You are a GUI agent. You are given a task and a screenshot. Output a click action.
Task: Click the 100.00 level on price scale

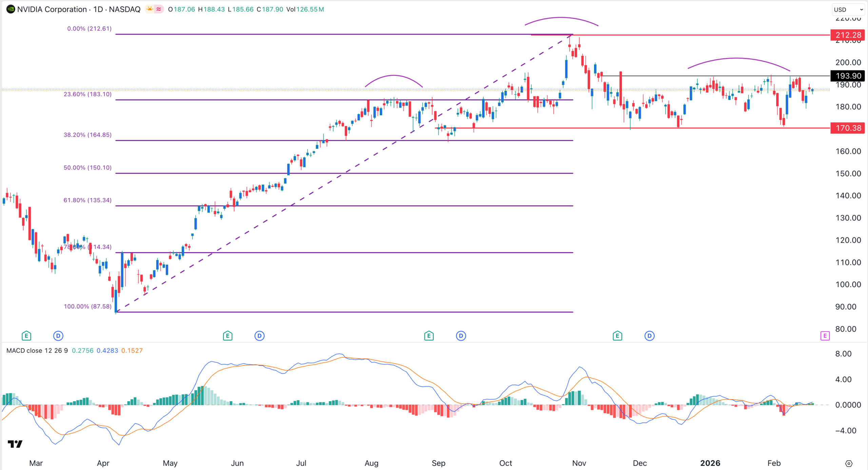point(848,284)
